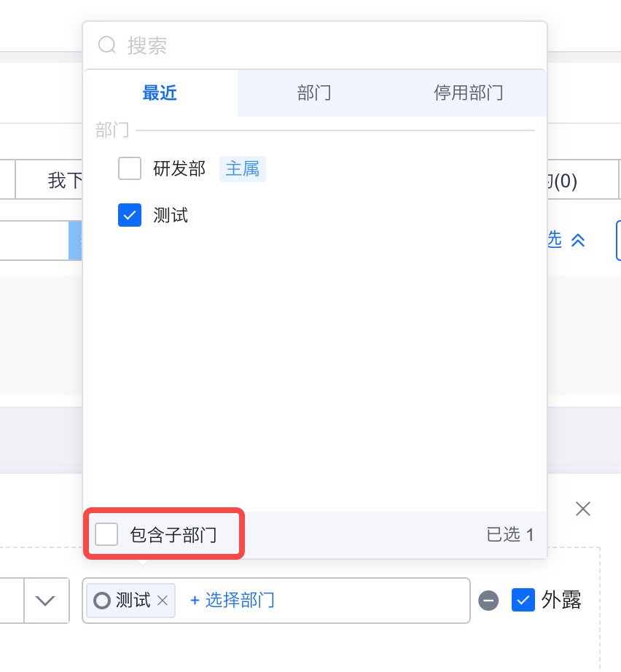
Task: Dismiss the panel with the X icon
Action: coord(582,509)
